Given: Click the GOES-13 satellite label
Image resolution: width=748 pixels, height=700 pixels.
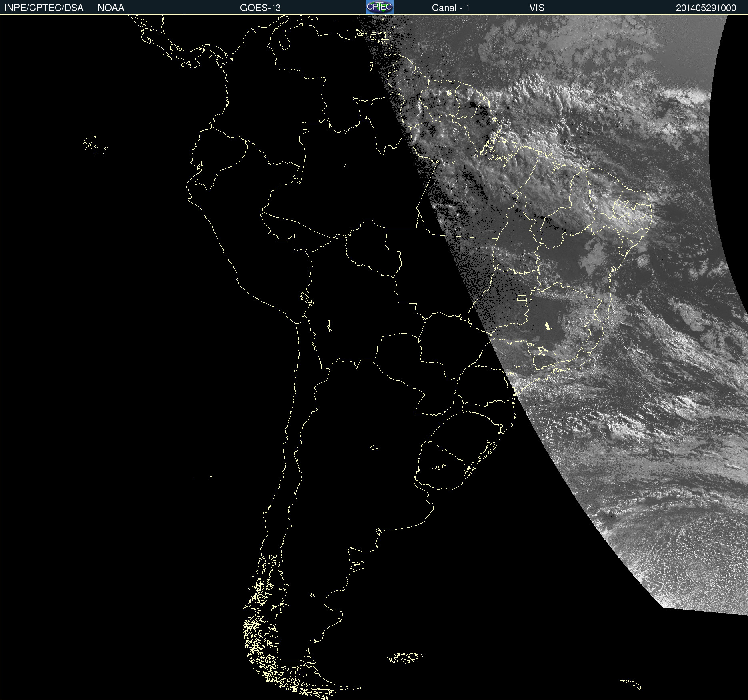Looking at the screenshot, I should (260, 8).
